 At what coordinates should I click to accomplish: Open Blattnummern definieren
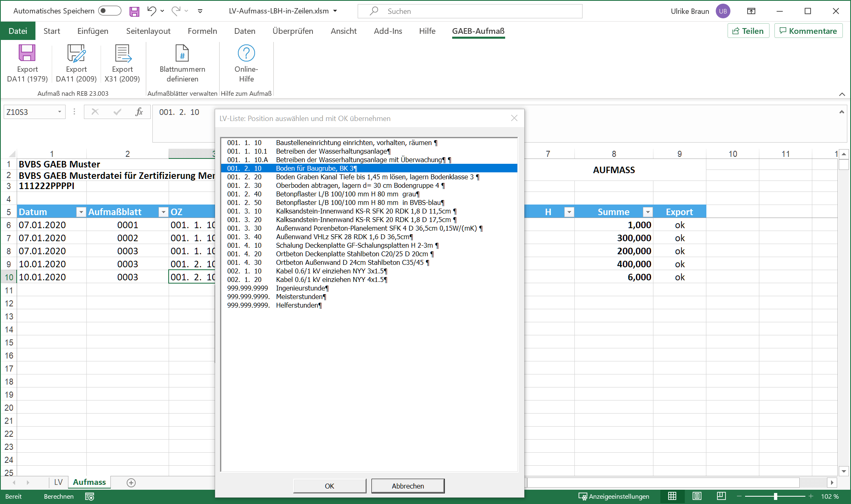pos(182,63)
